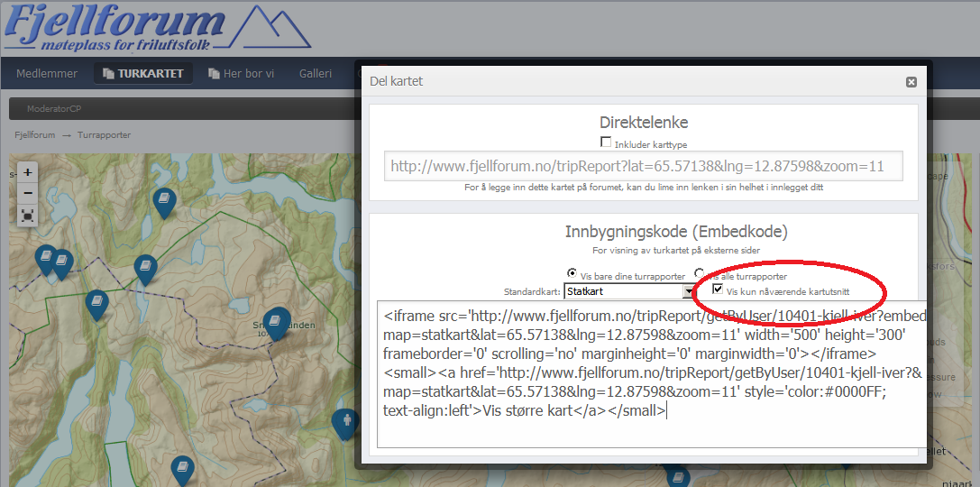
Task: Switch to the TURKARTET tab
Action: click(143, 73)
